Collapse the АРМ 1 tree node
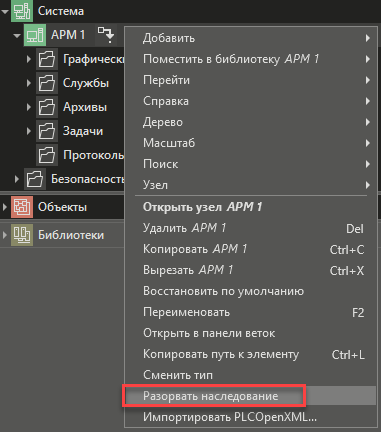Image resolution: width=381 pixels, height=432 pixels. pos(17,35)
